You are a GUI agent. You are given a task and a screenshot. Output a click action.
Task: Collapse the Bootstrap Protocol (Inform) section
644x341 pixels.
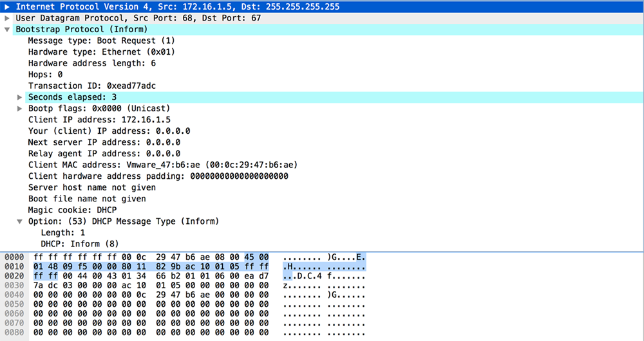click(x=7, y=30)
